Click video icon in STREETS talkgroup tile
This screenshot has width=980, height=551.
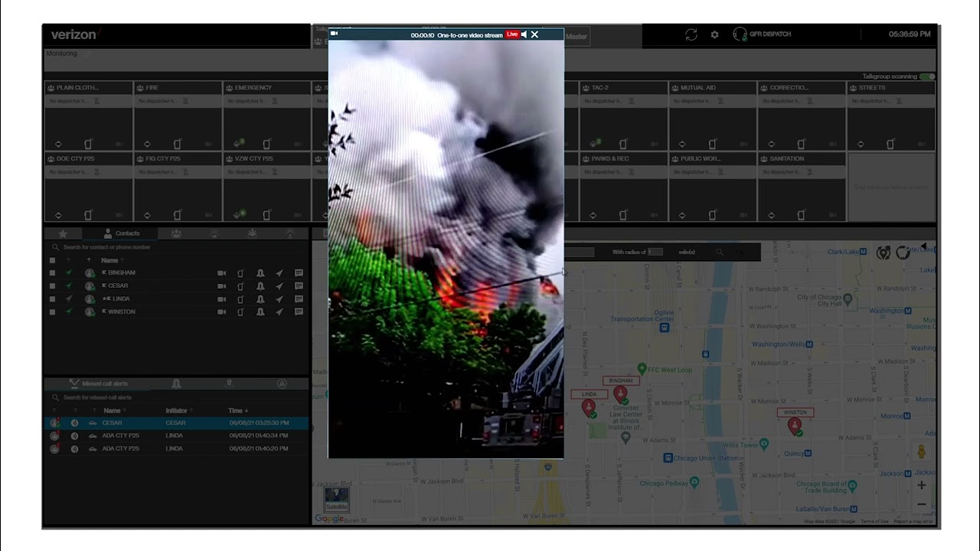coord(923,145)
